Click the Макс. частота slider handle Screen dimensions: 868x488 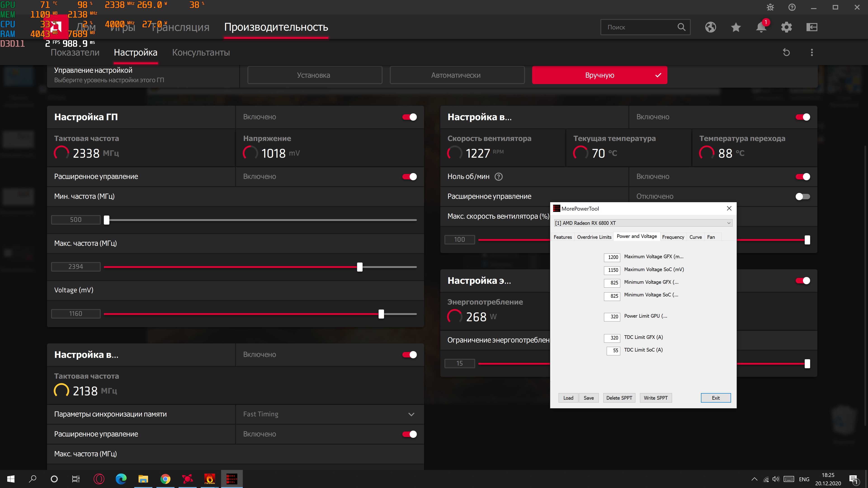(360, 267)
